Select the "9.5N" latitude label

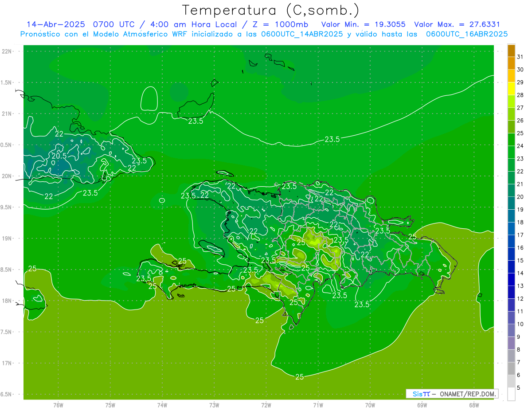[x=6, y=207]
